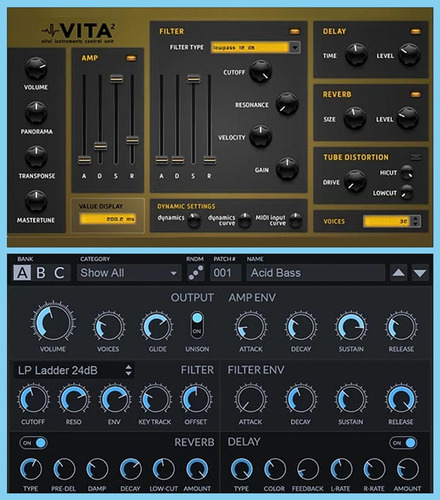Go to next patch with down arrow
Image resolution: width=440 pixels, height=500 pixels.
420,273
